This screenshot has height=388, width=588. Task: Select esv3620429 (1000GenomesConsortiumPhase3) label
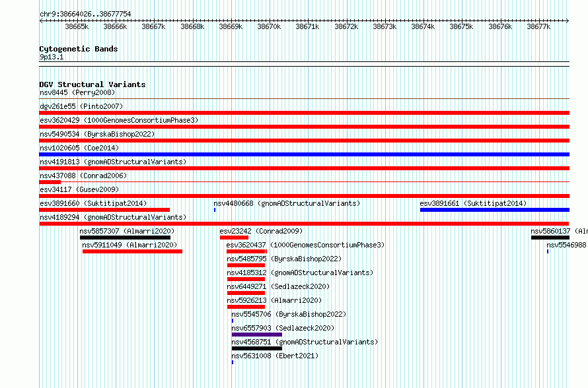point(119,120)
